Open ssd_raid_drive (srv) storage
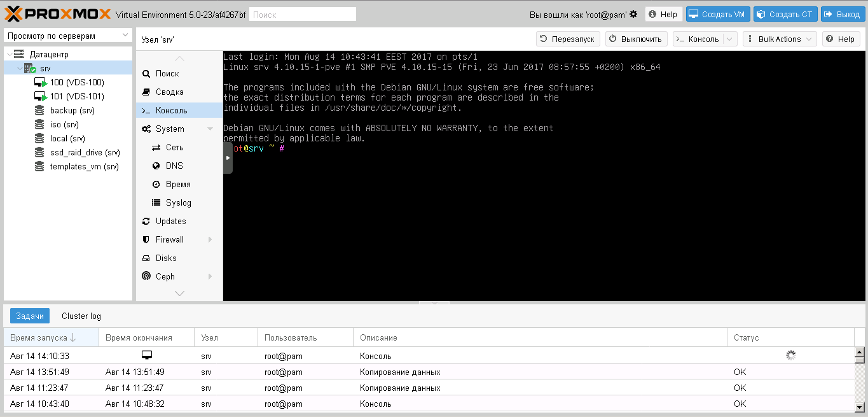Image resolution: width=868 pixels, height=417 pixels. [85, 152]
